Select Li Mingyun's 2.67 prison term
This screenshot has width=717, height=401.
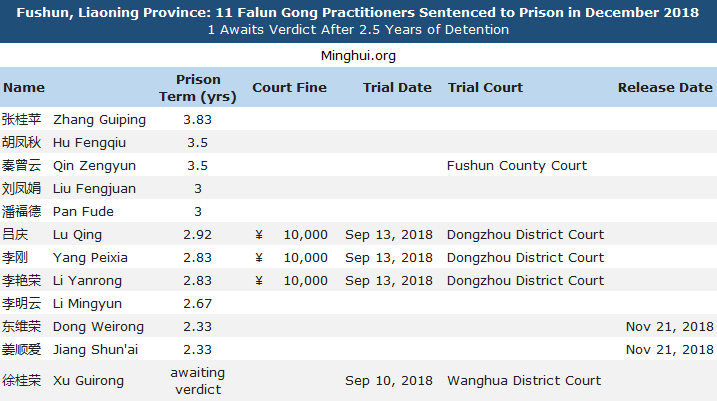pos(198,304)
